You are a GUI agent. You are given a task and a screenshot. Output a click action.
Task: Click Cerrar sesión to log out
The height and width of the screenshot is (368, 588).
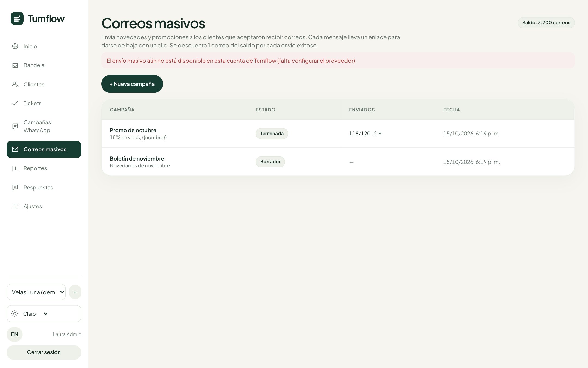pos(44,352)
